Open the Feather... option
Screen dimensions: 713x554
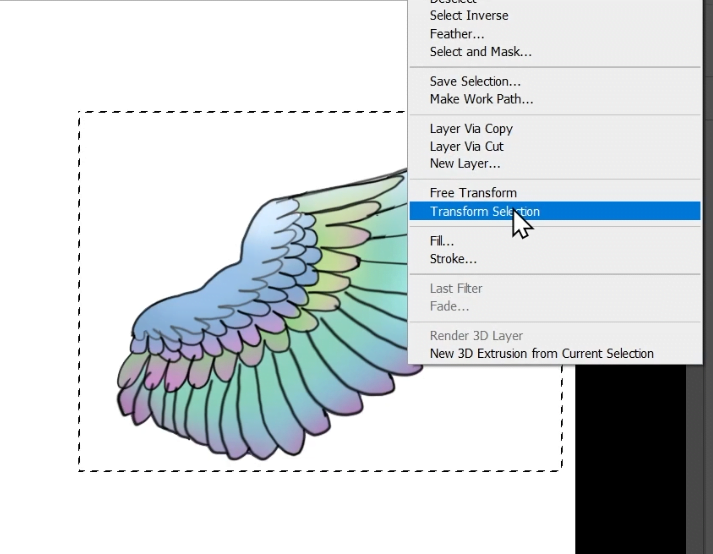click(555, 34)
